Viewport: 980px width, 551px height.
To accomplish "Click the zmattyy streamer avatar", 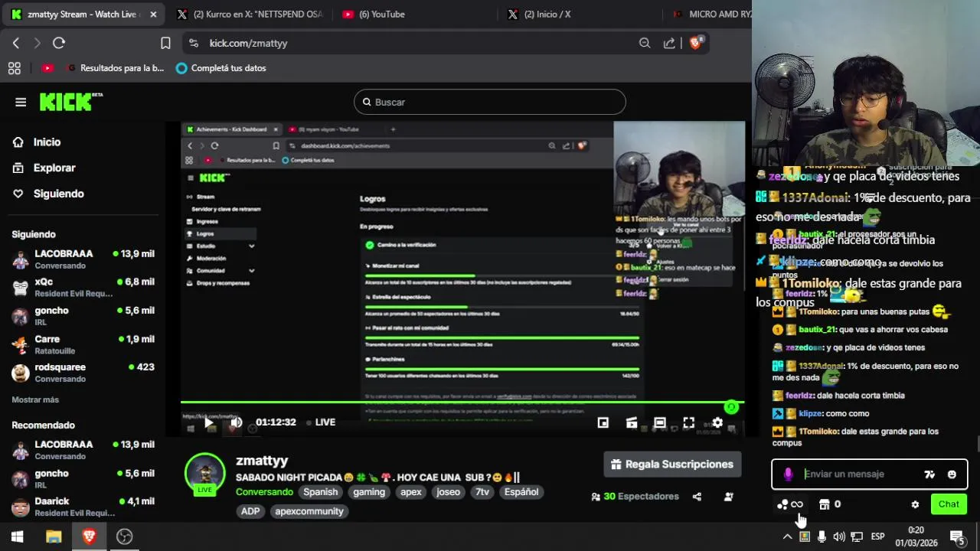I will 204,473.
